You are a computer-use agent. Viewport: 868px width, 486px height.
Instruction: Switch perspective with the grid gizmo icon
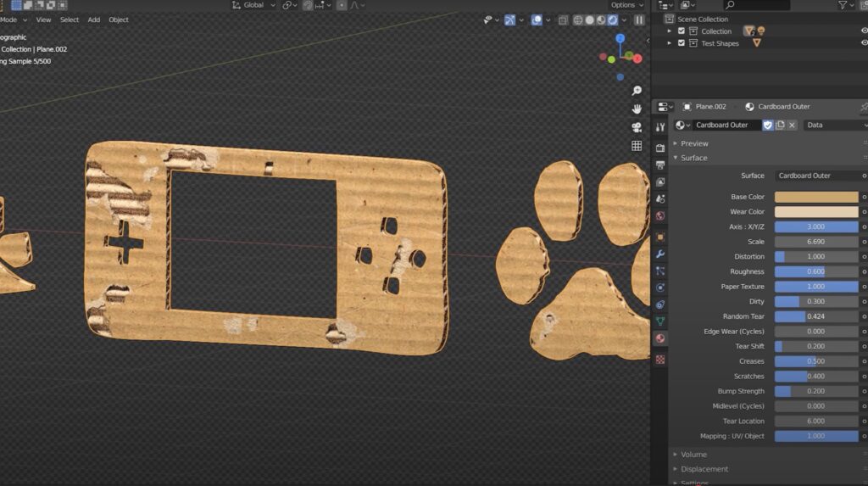[637, 145]
